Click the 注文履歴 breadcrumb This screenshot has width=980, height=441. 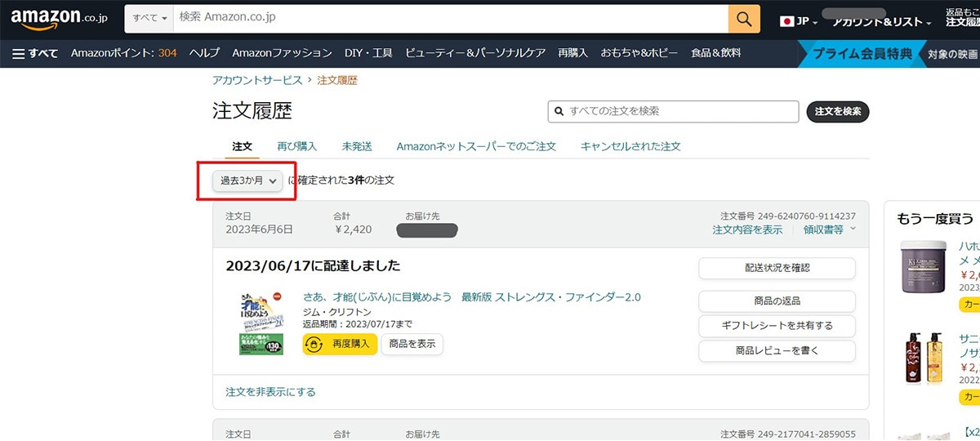[x=337, y=80]
